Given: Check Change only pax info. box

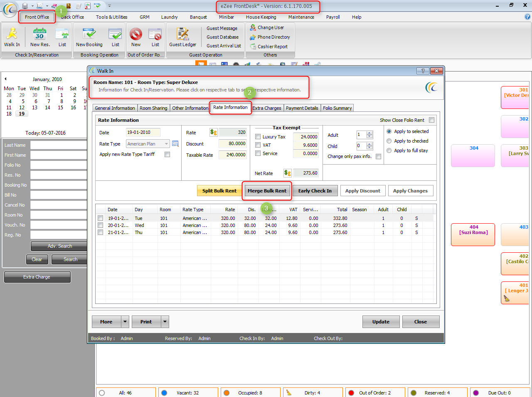Looking at the screenshot, I should (378, 156).
